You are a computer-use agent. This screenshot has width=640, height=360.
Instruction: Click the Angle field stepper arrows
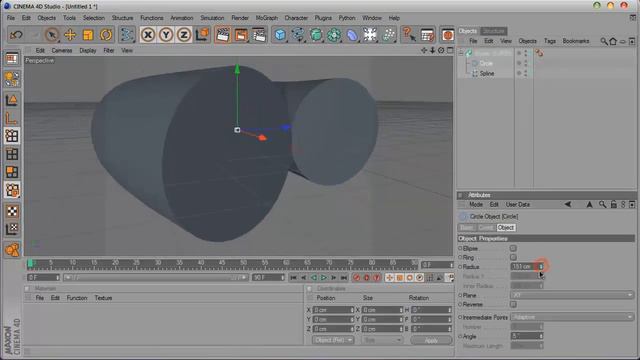point(541,336)
